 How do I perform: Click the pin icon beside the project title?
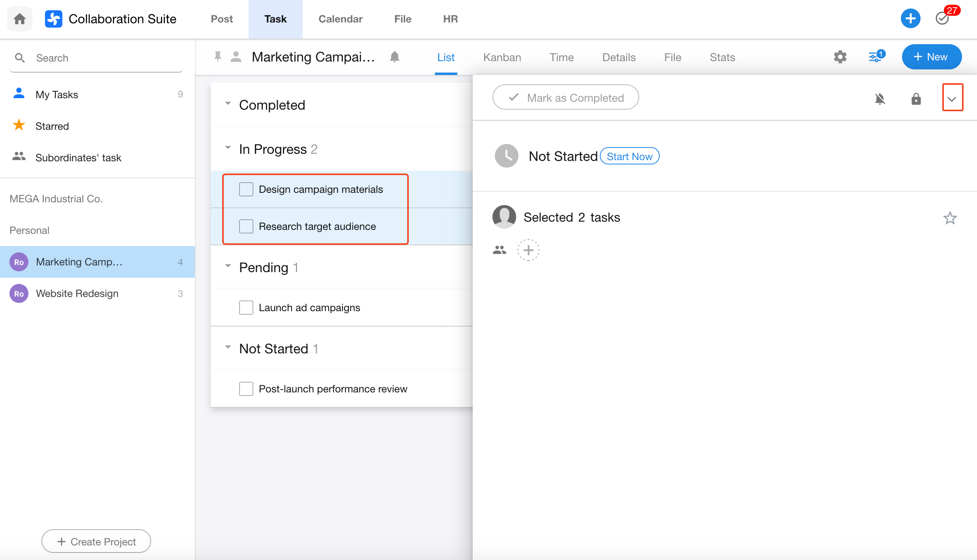click(217, 57)
